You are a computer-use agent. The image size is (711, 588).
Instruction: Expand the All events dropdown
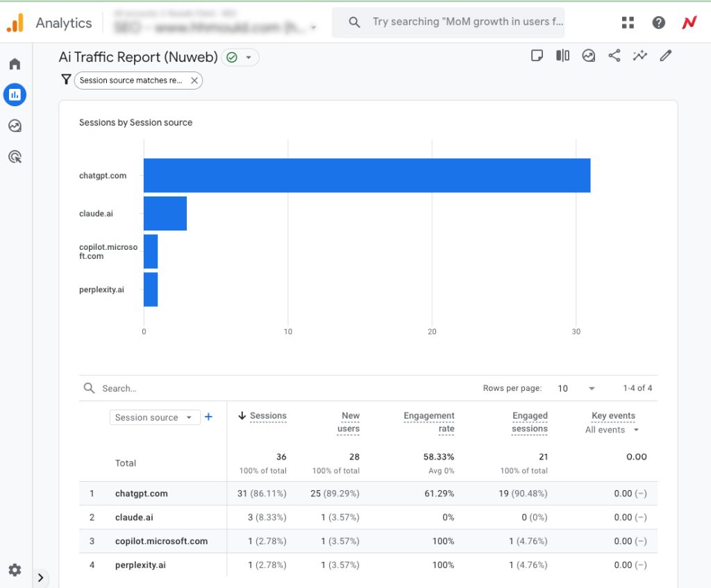coord(612,430)
